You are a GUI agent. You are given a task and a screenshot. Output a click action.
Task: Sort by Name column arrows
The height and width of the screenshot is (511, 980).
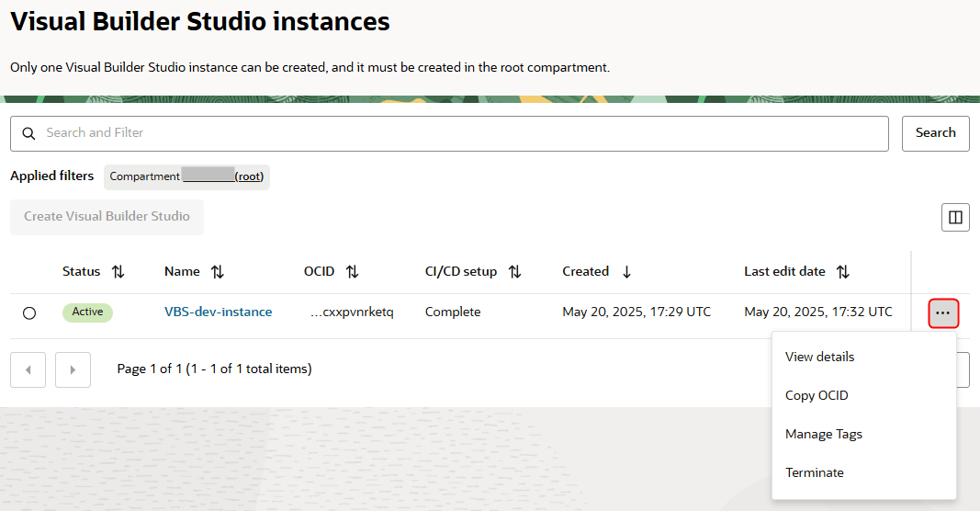pos(217,272)
